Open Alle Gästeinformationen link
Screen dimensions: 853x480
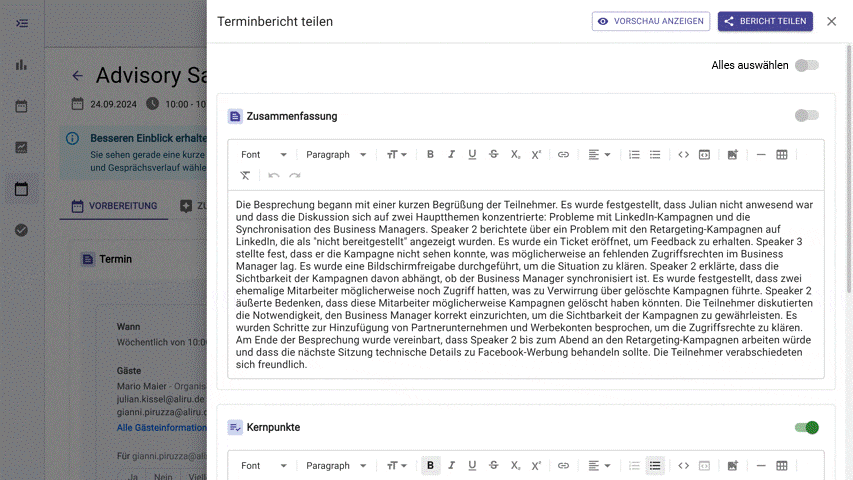point(162,428)
